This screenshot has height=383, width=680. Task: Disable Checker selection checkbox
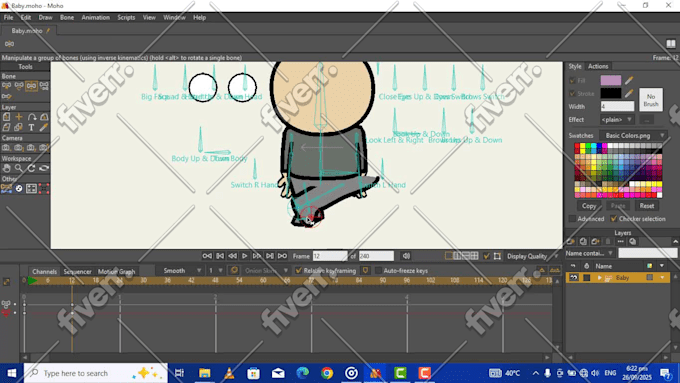click(x=614, y=219)
